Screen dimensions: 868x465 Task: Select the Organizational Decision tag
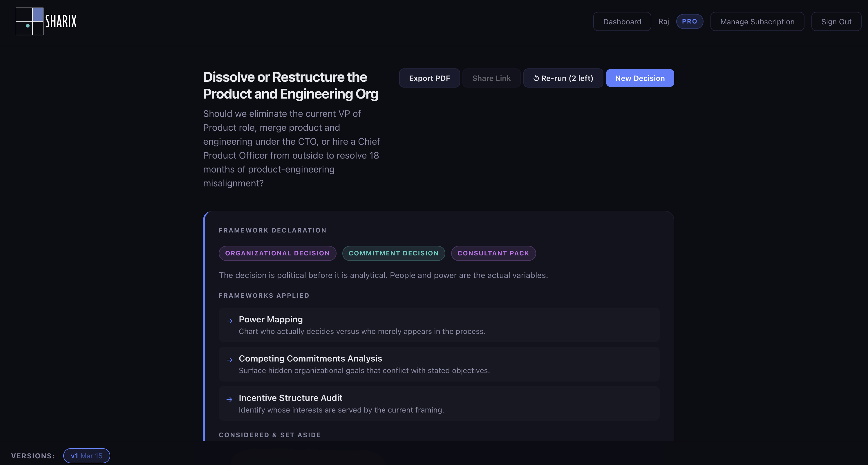click(277, 253)
